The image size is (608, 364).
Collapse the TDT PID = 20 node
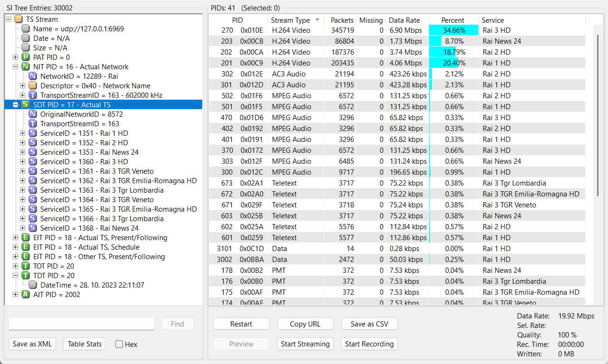point(16,276)
